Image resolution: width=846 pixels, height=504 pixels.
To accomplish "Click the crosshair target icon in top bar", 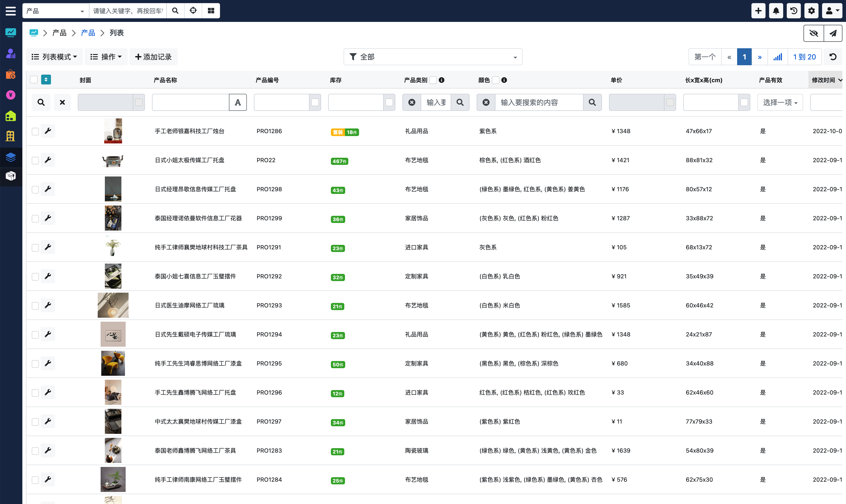I will click(193, 11).
